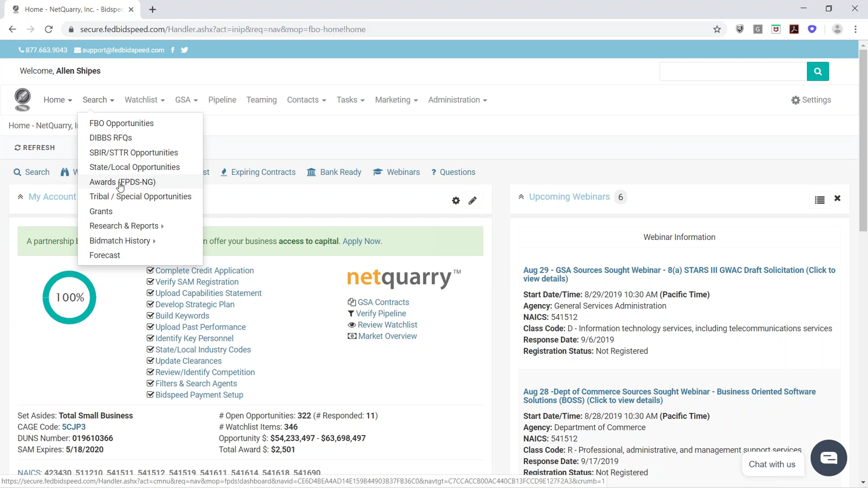Click the My Account pencil edit icon
This screenshot has width=868, height=488.
(x=472, y=201)
